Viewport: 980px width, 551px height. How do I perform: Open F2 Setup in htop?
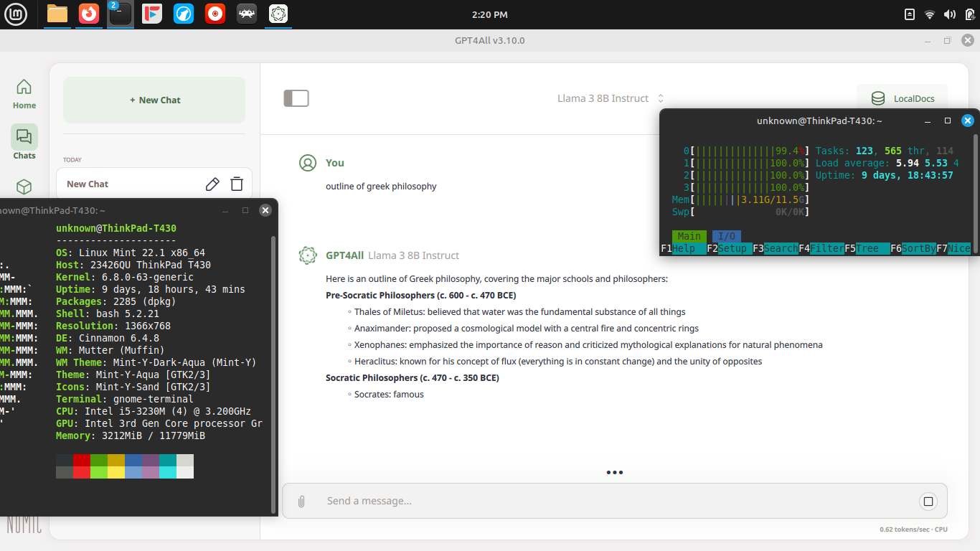(730, 248)
